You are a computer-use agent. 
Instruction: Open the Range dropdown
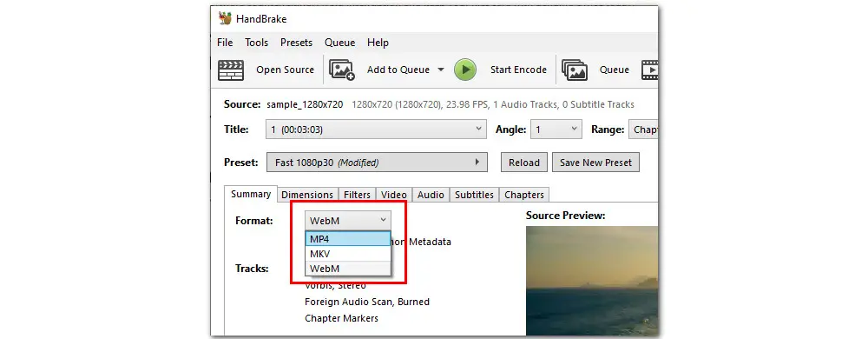[643, 130]
